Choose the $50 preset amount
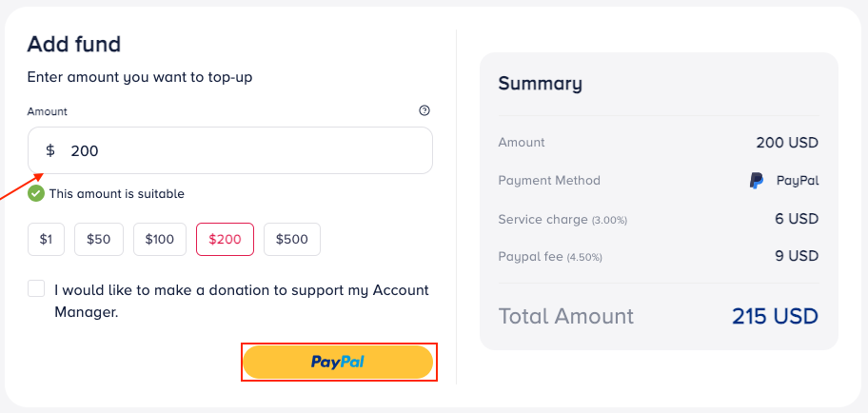This screenshot has width=868, height=413. [x=99, y=239]
